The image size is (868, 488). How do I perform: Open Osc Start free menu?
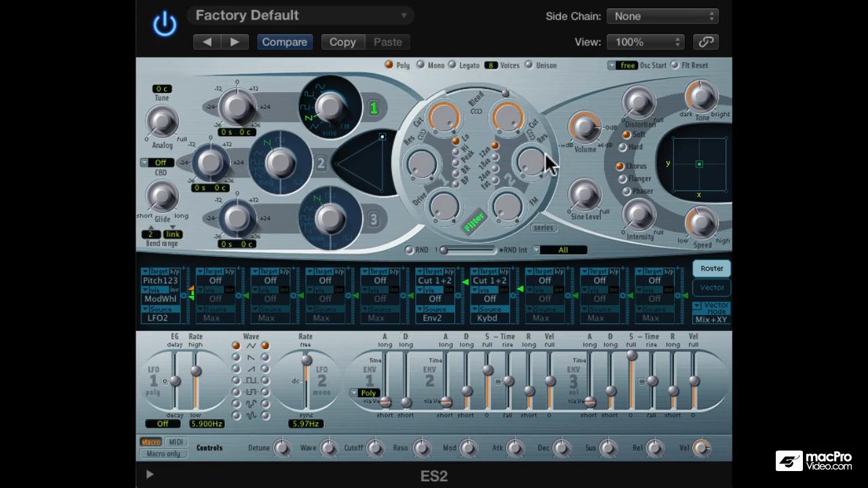click(622, 66)
